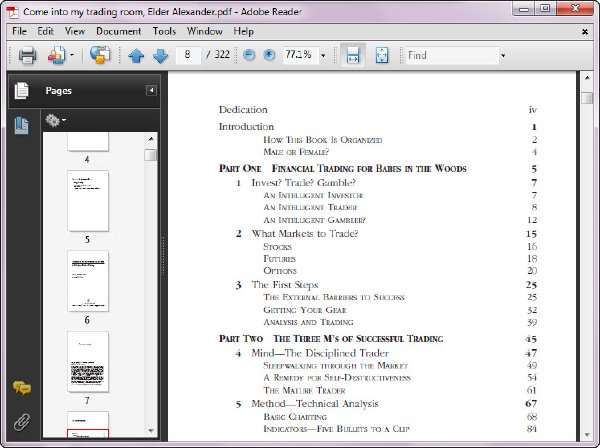This screenshot has width=600, height=448.
Task: Click 'Method—Technical Analysis' chapter entry
Action: tap(315, 404)
